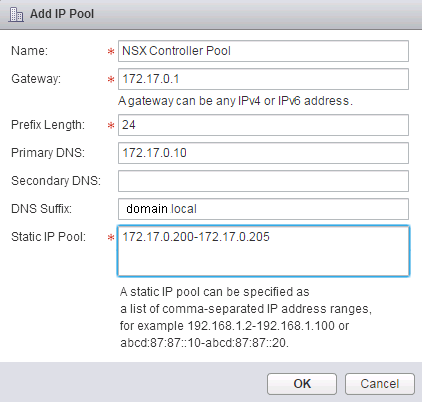
Task: Click the 'Primary DNS:' label
Action: point(48,153)
